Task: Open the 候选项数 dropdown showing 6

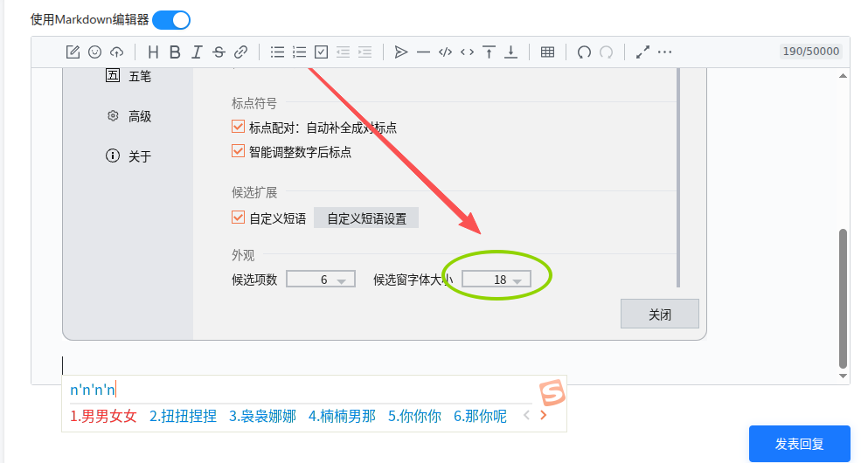Action: pos(321,280)
